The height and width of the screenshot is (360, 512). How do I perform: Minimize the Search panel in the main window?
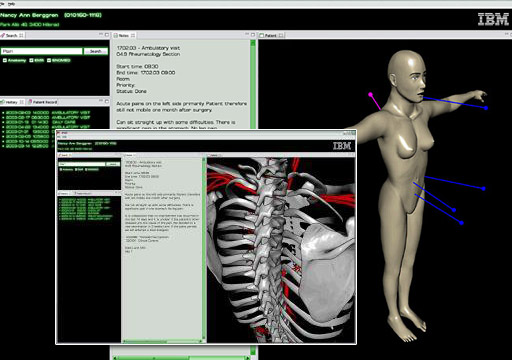tap(101, 34)
